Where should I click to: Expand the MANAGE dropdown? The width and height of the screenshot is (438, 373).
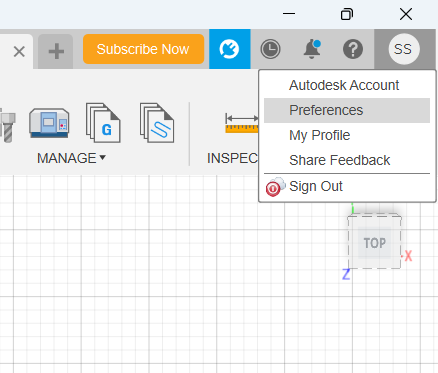pos(71,158)
